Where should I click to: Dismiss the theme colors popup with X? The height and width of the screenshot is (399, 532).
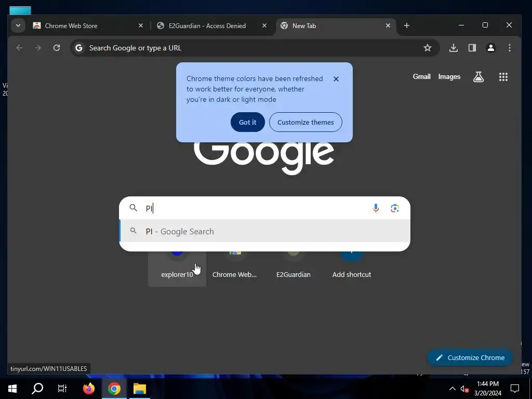(x=336, y=79)
